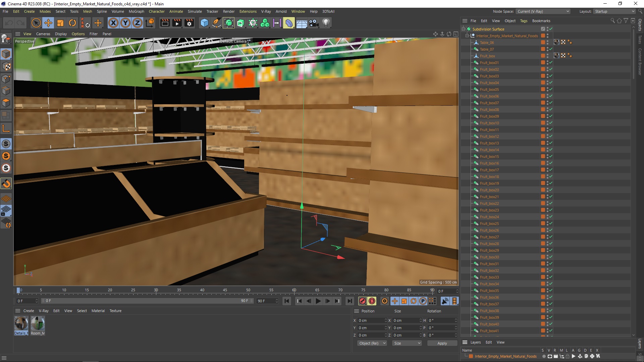Toggle layer visibility eye for Interior_Empty_Market layer
This screenshot has width=644, height=362.
[549, 356]
